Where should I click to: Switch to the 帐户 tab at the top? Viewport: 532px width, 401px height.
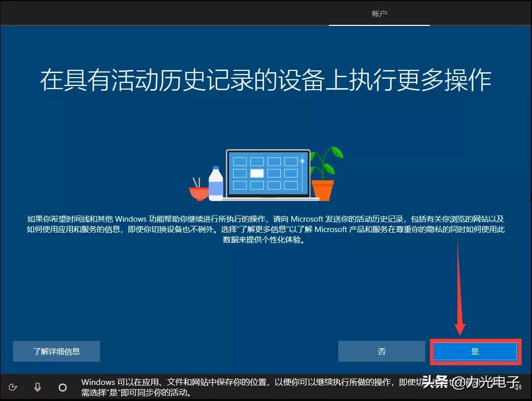coord(379,13)
